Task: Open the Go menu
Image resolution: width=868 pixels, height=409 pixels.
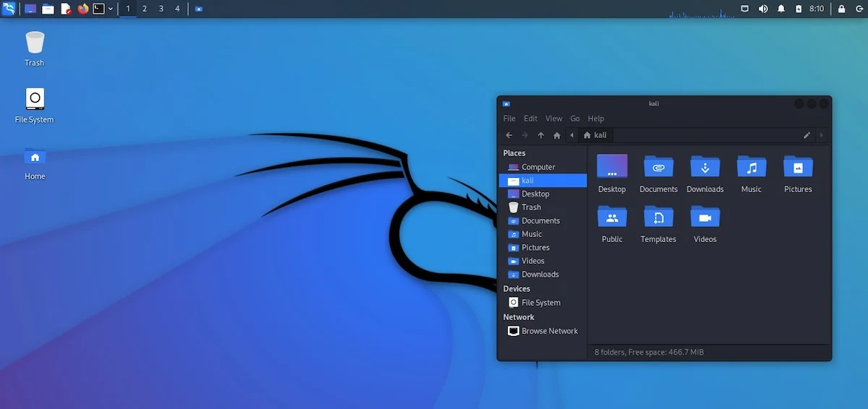Action: tap(575, 119)
